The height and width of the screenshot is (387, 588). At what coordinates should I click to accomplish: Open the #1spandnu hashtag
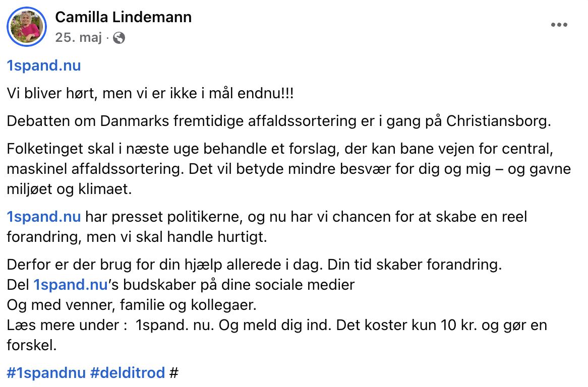(x=46, y=373)
